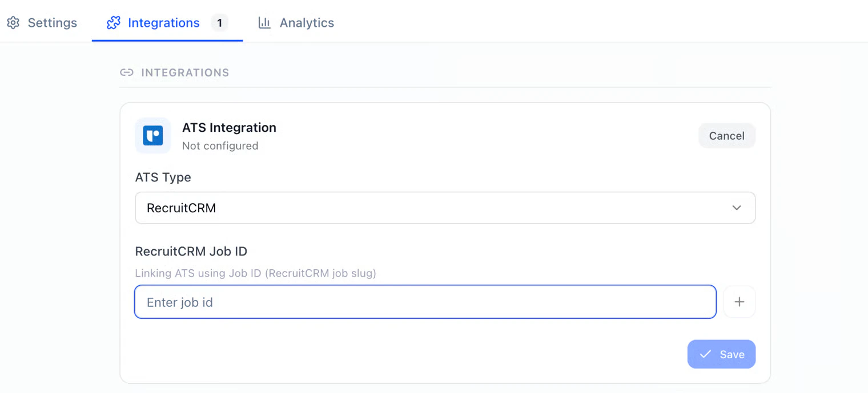Viewport: 868px width, 393px height.
Task: Click the Not configured status text
Action: tap(220, 146)
